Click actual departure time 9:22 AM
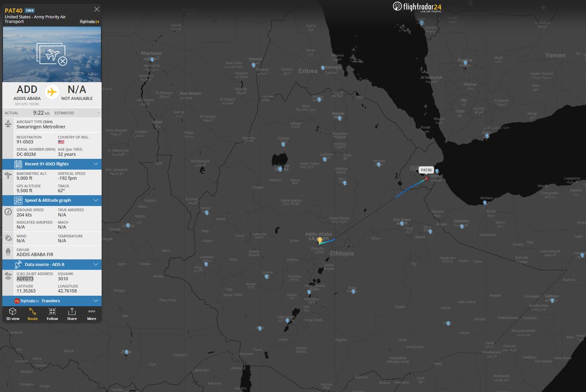The width and height of the screenshot is (586, 392). coord(41,113)
